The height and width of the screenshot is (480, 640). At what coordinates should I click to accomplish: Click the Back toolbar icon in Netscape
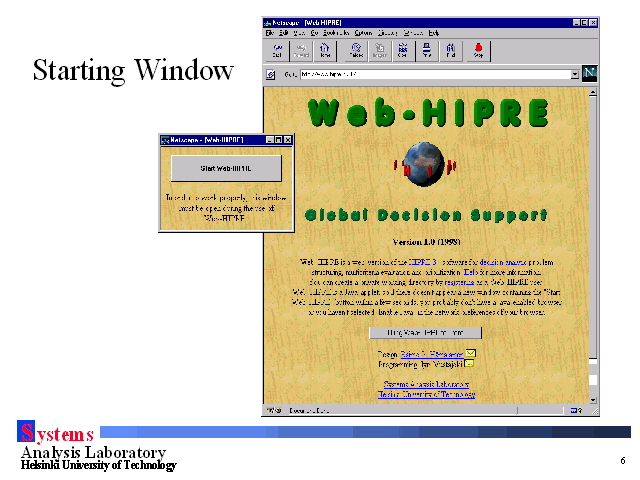pyautogui.click(x=277, y=50)
